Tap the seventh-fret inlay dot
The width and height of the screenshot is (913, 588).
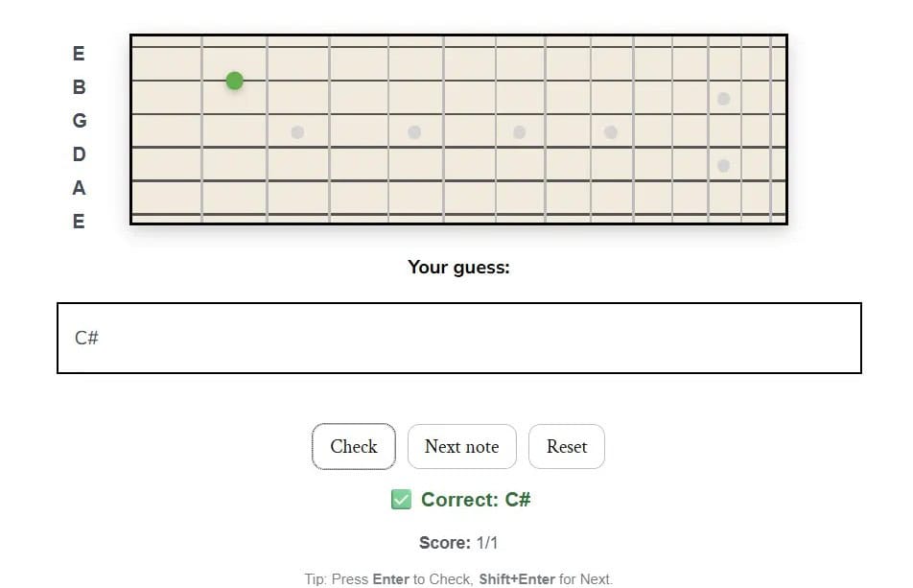coord(519,132)
